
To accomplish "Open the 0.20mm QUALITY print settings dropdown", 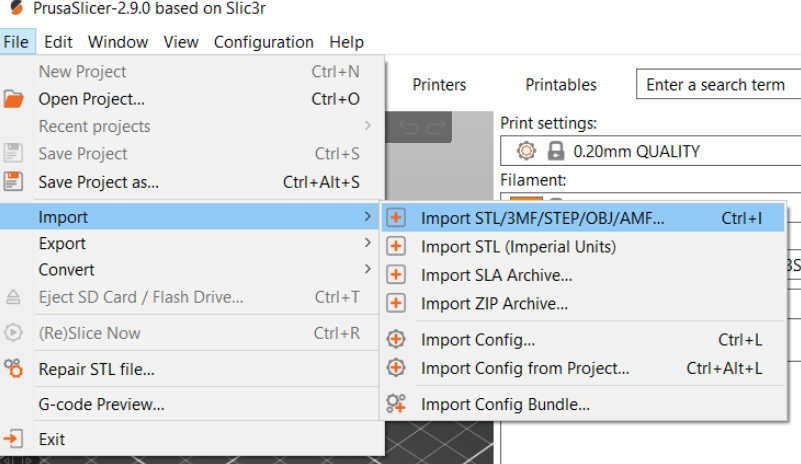I will pos(650,151).
